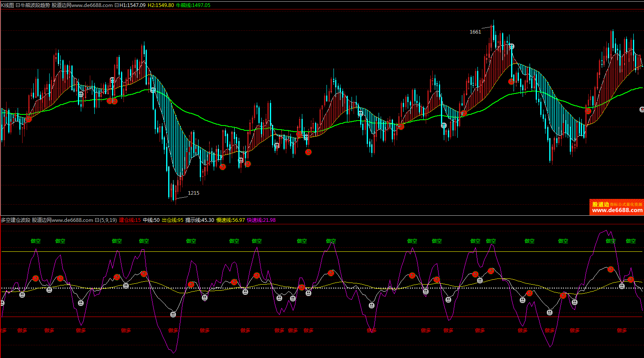The width and height of the screenshot is (644, 358).
Task: Toggle the 快速线 21.98 legend entry
Action: point(261,220)
